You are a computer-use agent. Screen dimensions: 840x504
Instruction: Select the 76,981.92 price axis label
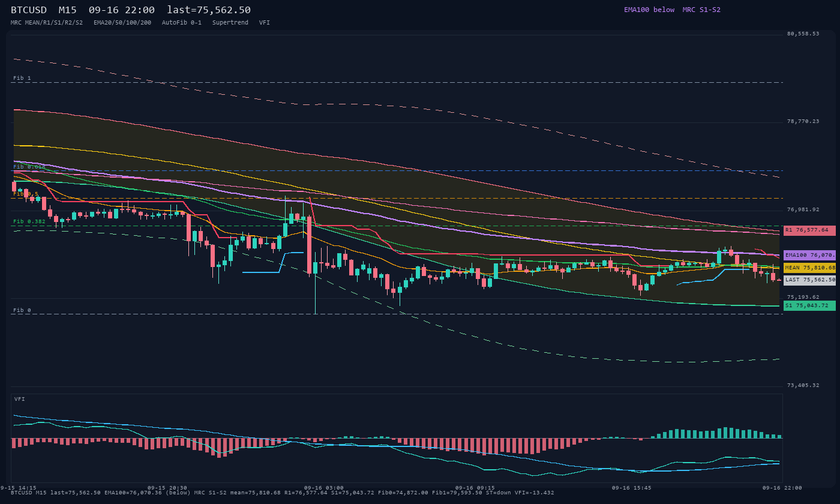803,210
